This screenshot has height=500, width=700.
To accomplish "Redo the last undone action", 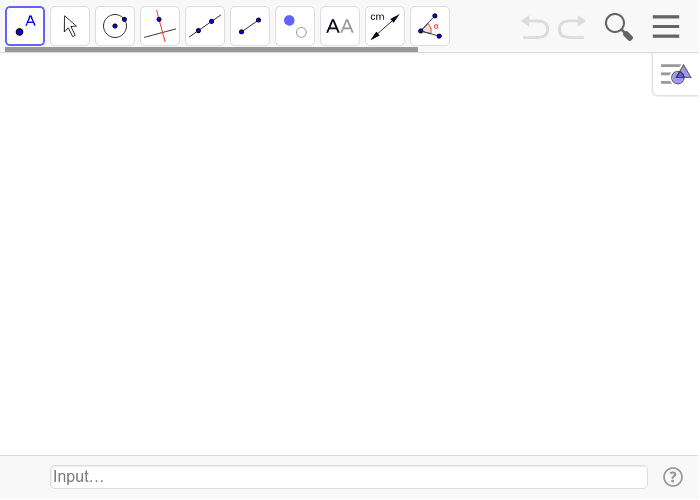I will [x=572, y=27].
